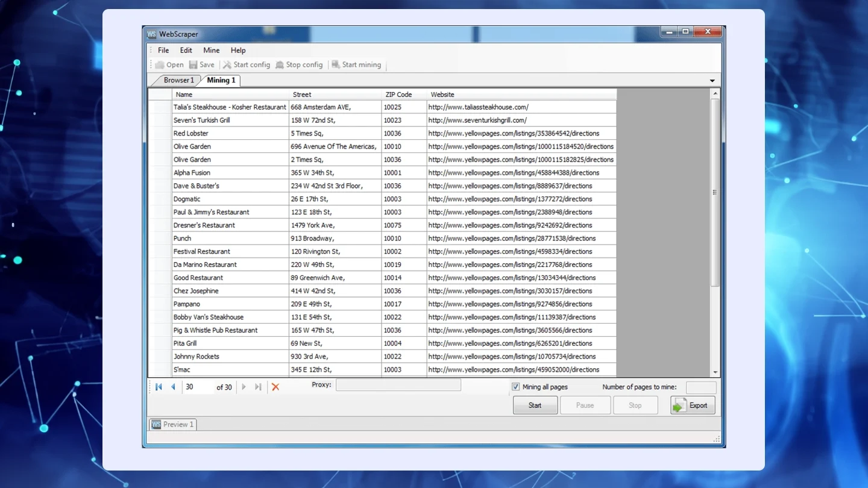The width and height of the screenshot is (868, 488).
Task: Click the scrollbar down arrow
Action: pyautogui.click(x=715, y=372)
